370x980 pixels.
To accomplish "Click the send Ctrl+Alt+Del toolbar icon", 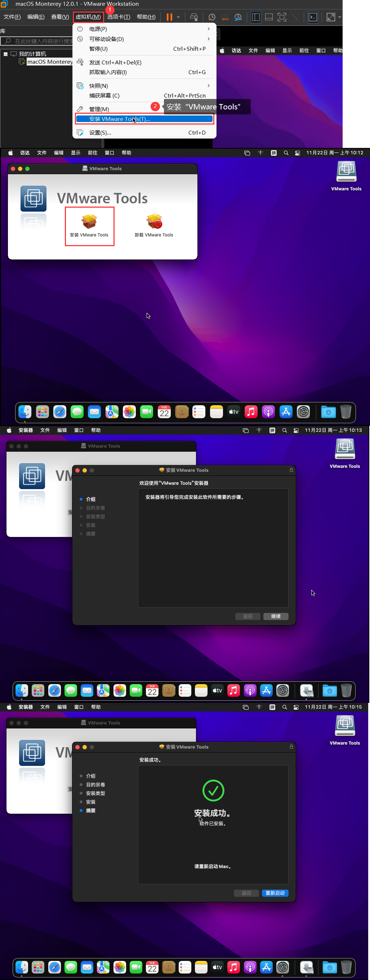I will tap(194, 17).
